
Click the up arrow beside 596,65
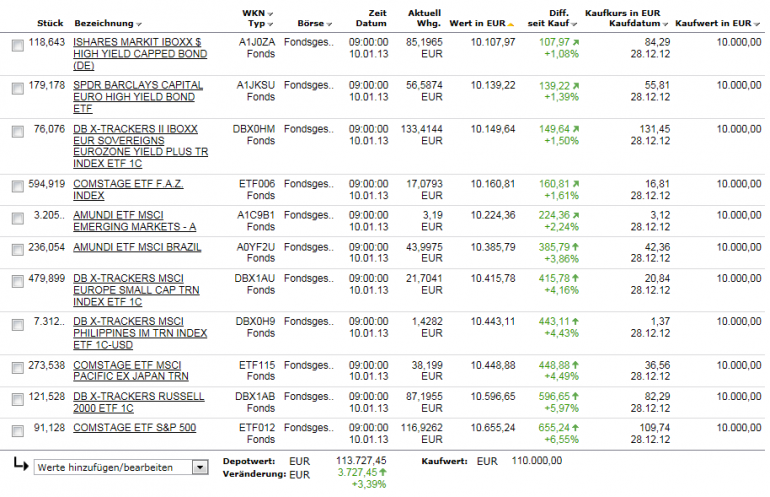tap(575, 396)
